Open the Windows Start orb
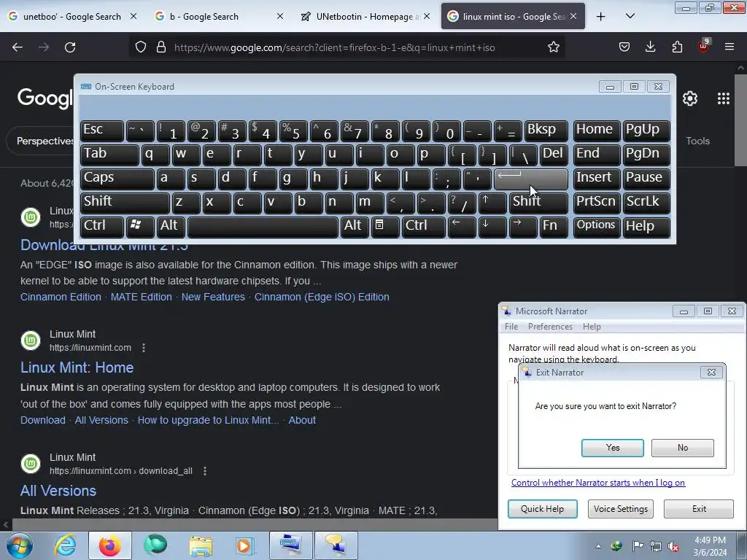This screenshot has width=747, height=560. (x=20, y=545)
